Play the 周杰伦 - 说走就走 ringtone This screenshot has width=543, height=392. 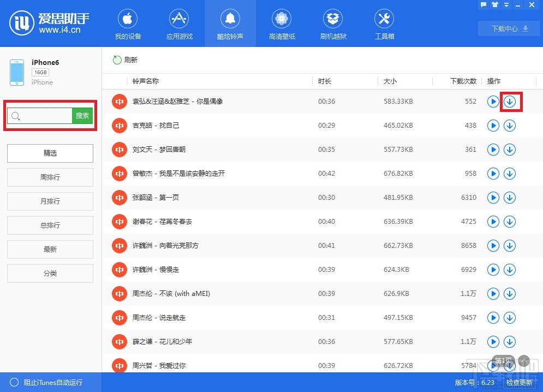pos(493,317)
